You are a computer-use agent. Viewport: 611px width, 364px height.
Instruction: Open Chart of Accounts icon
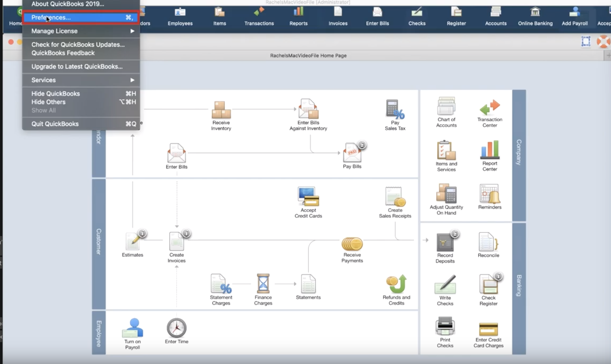pos(446,112)
